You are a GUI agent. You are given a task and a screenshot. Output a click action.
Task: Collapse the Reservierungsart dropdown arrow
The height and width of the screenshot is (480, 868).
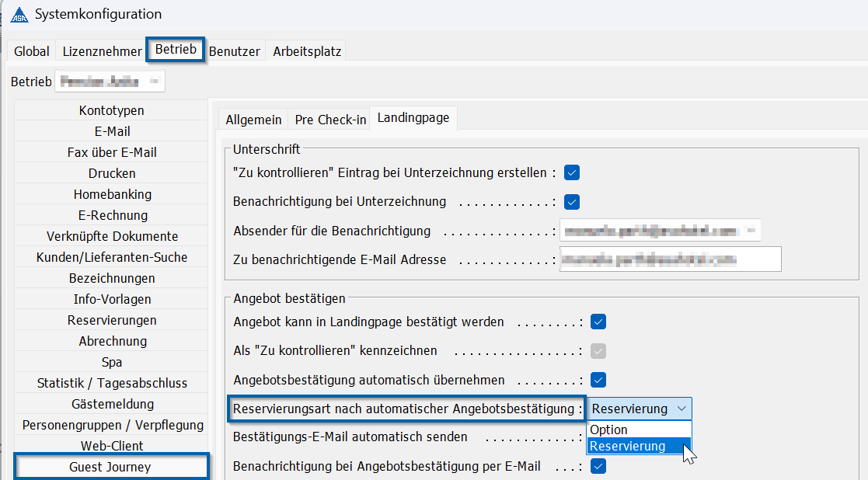coord(682,409)
